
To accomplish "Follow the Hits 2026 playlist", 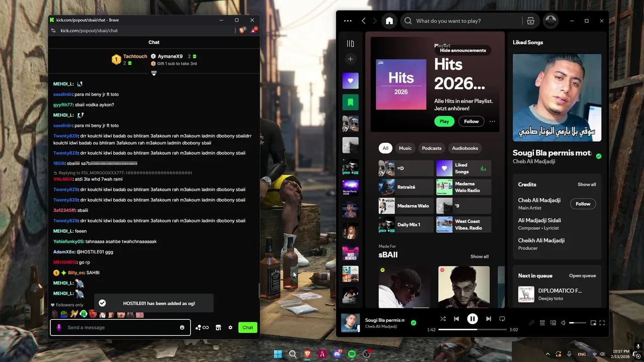I will point(471,121).
